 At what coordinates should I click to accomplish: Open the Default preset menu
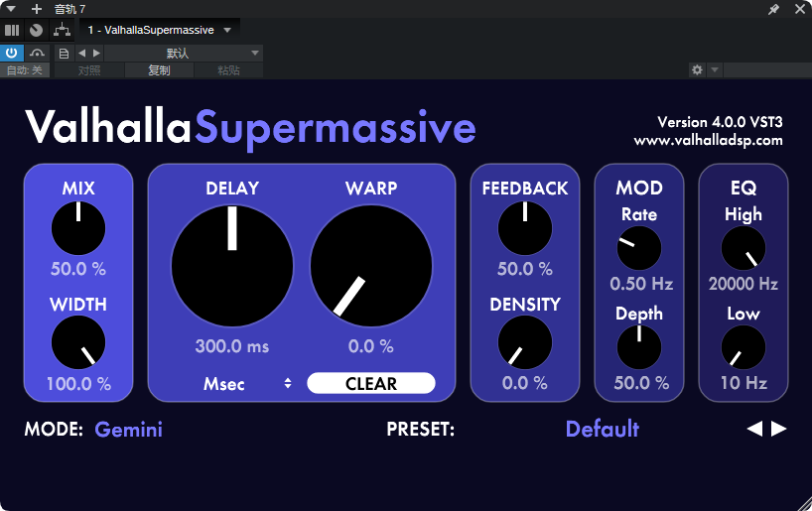coord(603,430)
